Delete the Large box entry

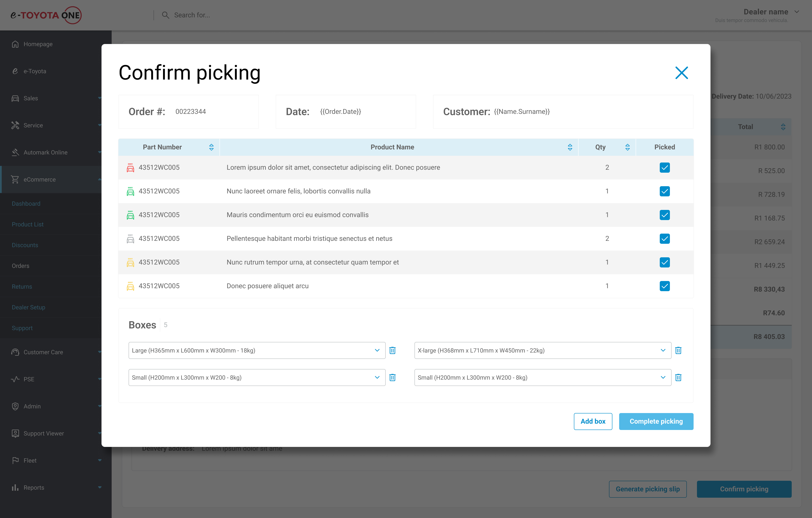[392, 350]
